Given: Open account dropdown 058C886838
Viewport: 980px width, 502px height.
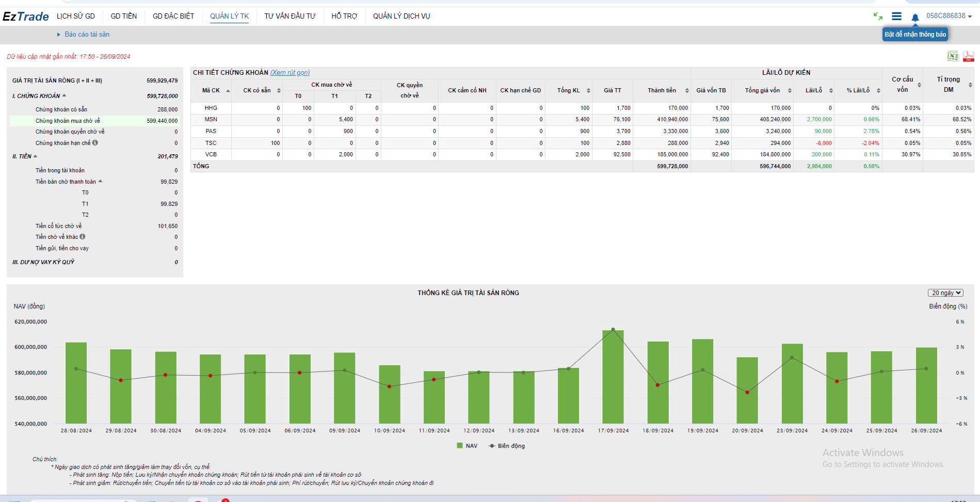Looking at the screenshot, I should tap(949, 16).
